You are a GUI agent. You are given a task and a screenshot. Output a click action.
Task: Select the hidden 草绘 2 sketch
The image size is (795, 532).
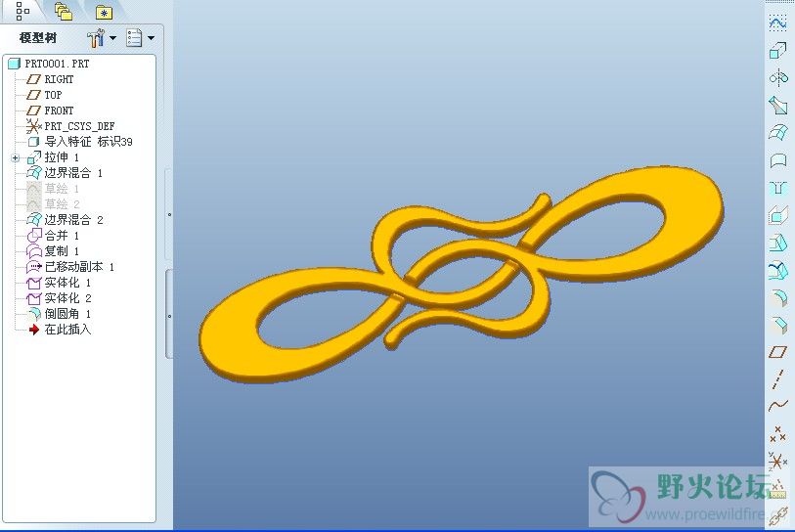(x=53, y=204)
